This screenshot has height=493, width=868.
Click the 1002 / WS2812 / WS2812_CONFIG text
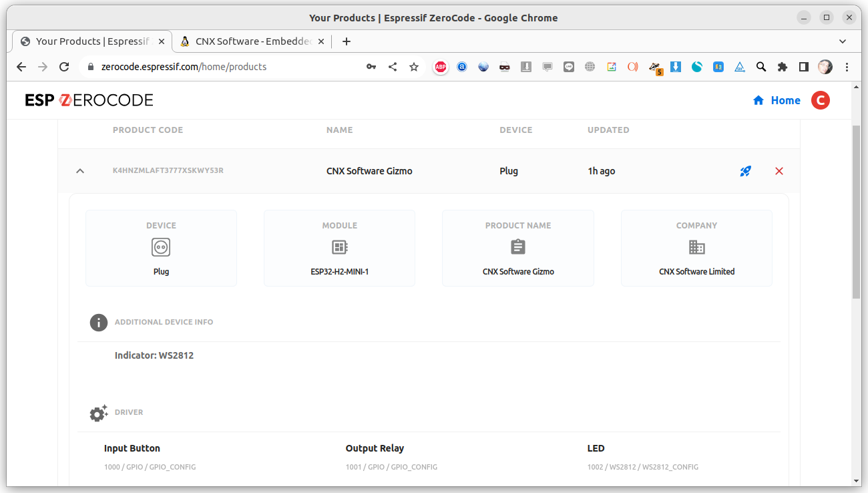pyautogui.click(x=643, y=467)
